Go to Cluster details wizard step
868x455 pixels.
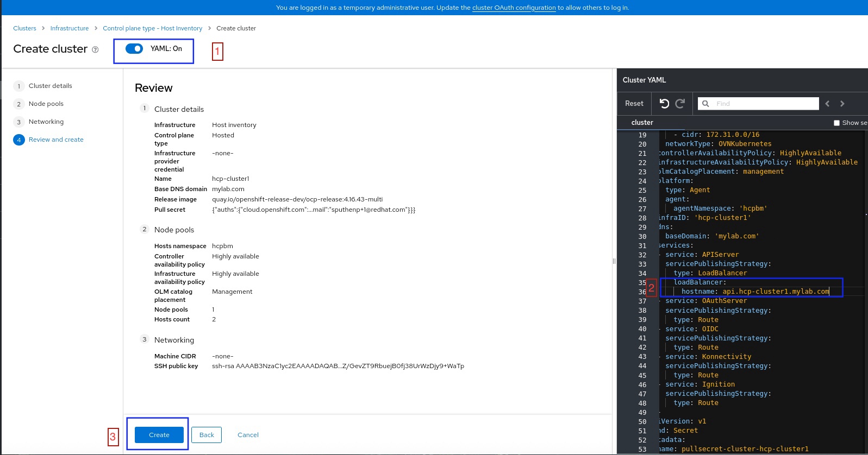[50, 86]
